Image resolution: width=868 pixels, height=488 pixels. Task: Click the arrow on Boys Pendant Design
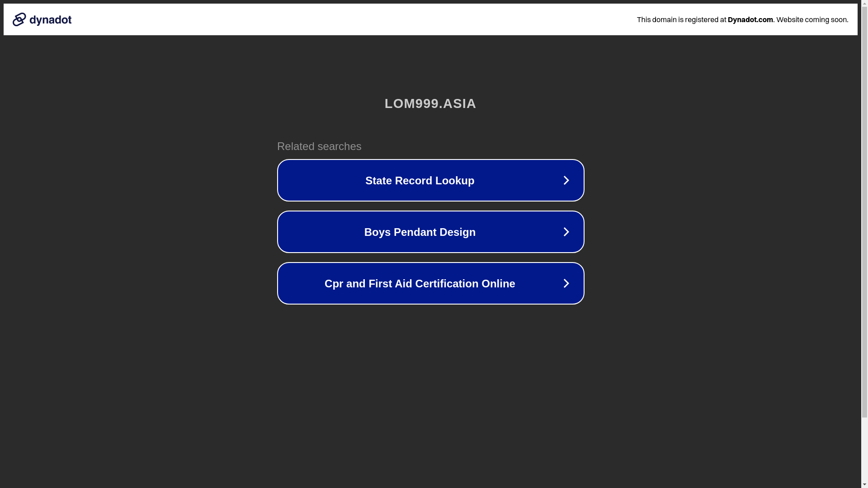566,232
